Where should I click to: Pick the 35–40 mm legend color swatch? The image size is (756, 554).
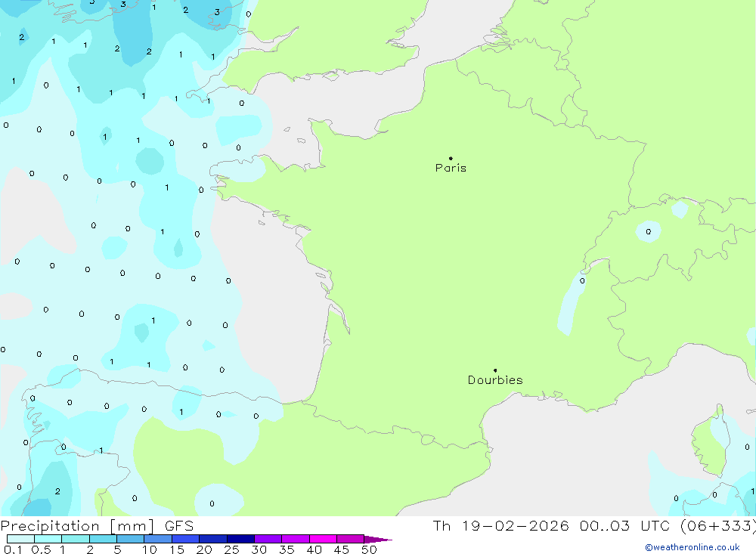pyautogui.click(x=296, y=539)
